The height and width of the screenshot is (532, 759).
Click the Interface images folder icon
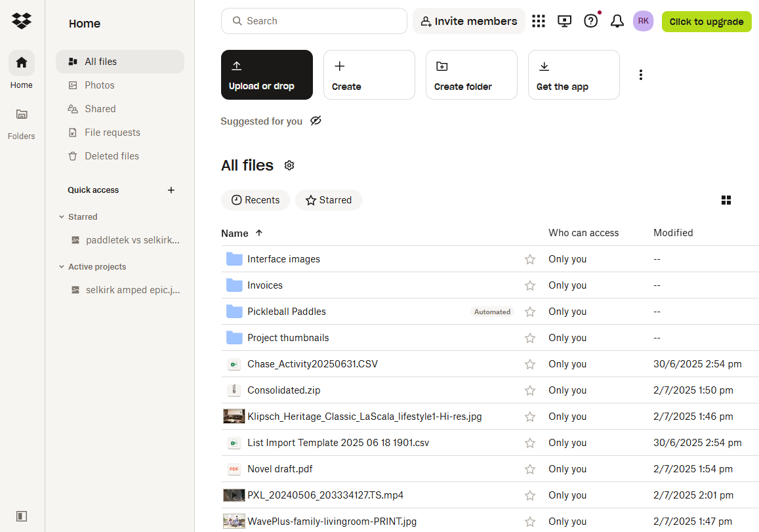pos(234,259)
